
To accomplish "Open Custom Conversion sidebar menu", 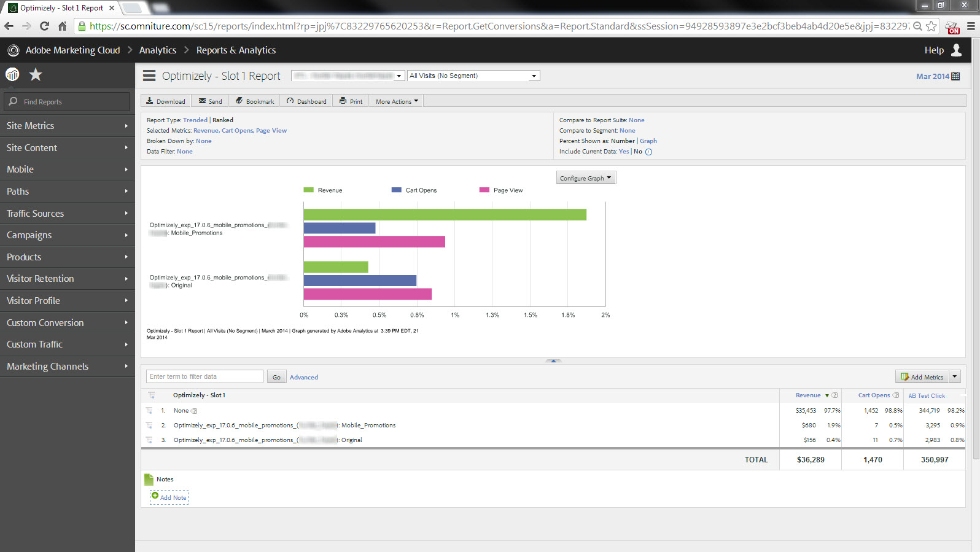I will pyautogui.click(x=68, y=322).
